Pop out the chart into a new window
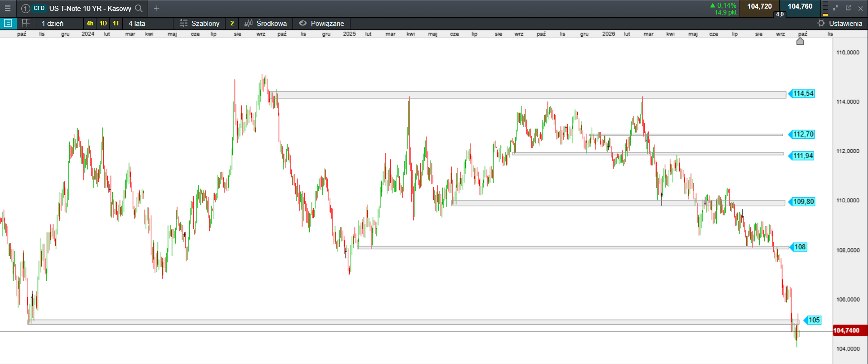Image resolution: width=868 pixels, height=364 pixels. click(x=848, y=8)
